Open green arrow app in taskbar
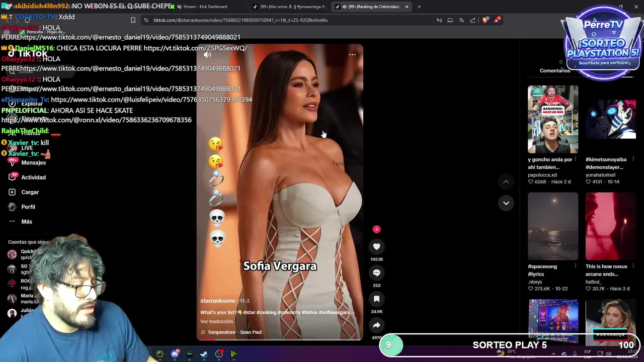The width and height of the screenshot is (644, 362). [x=233, y=354]
